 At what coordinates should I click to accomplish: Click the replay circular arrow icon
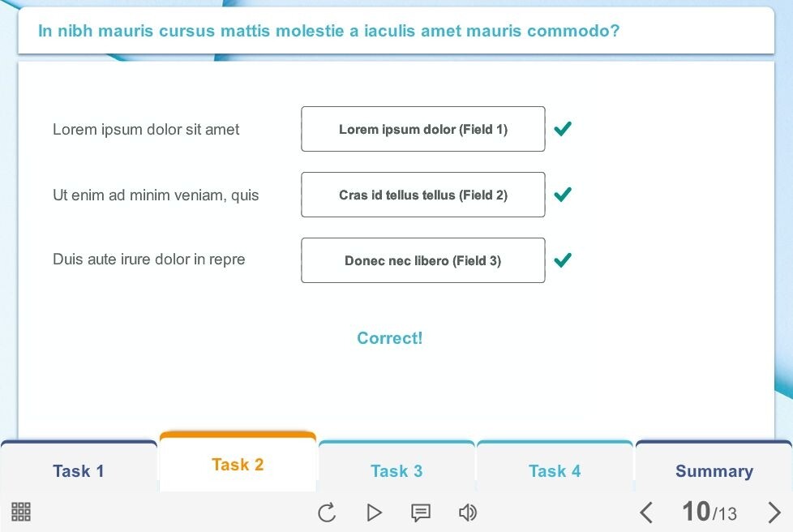327,513
